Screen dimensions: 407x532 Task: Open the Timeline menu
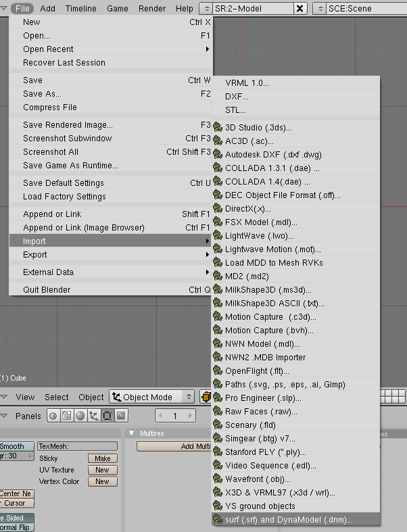point(80,9)
